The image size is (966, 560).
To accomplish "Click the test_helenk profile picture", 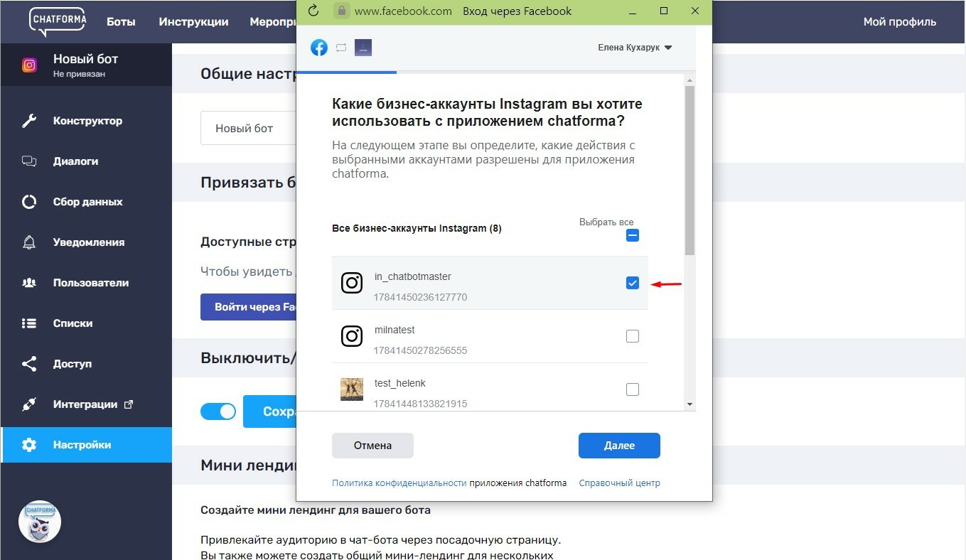I will (352, 389).
